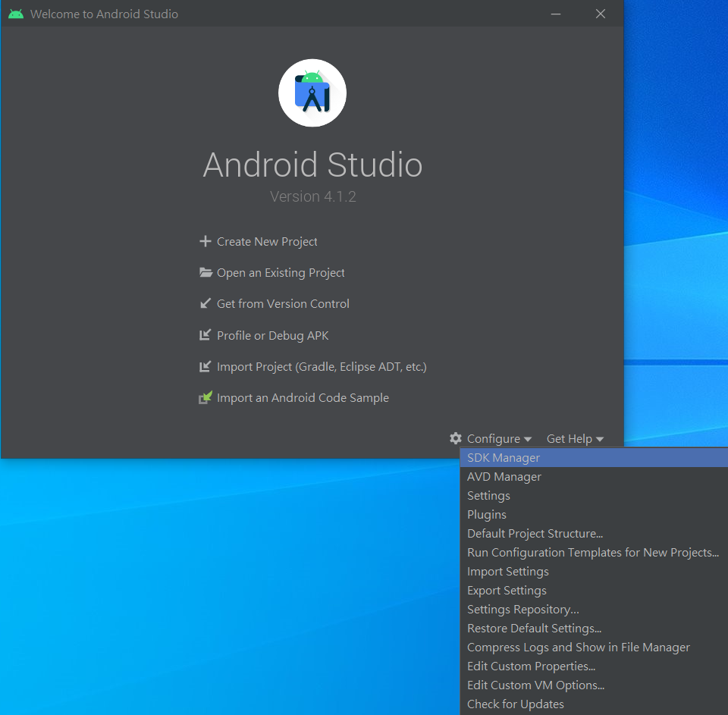The height and width of the screenshot is (715, 728).
Task: Collapse the Configure dropdown
Action: [499, 439]
